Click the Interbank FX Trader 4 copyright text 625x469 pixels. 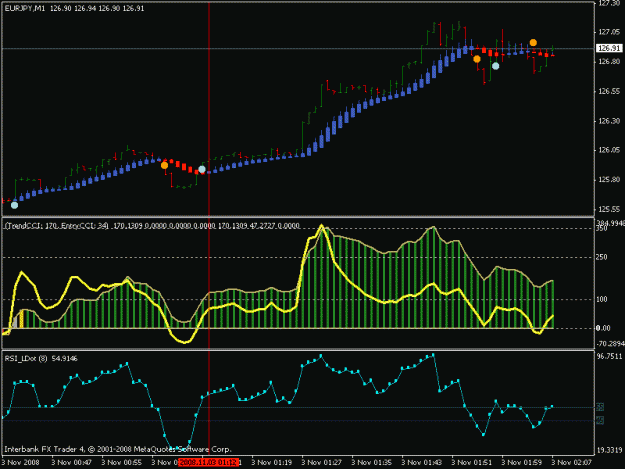[118, 449]
